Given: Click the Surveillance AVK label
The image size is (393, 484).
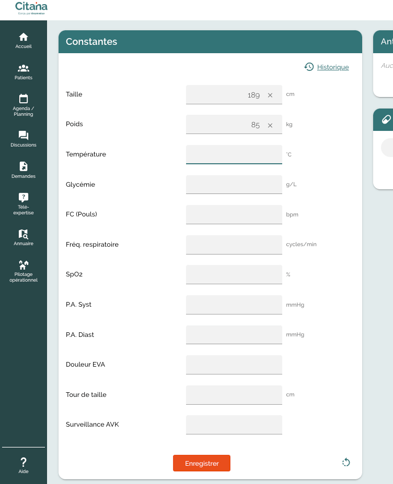Looking at the screenshot, I should click(92, 424).
